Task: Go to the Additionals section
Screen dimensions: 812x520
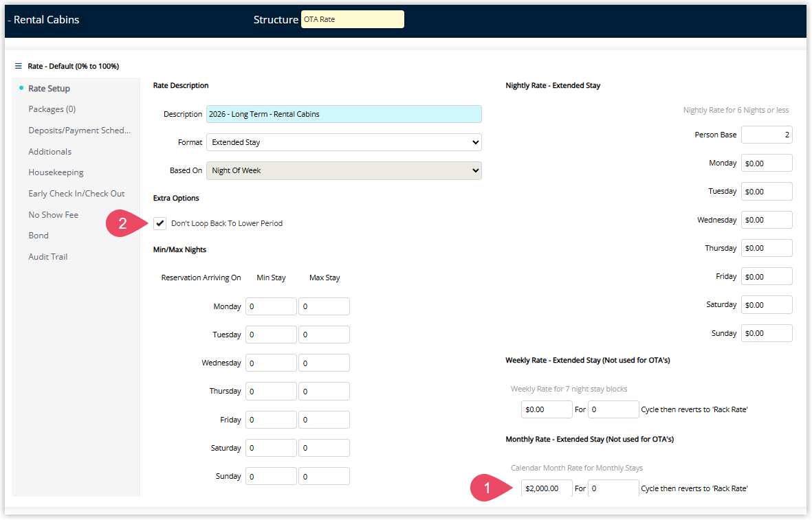Action: coord(50,152)
